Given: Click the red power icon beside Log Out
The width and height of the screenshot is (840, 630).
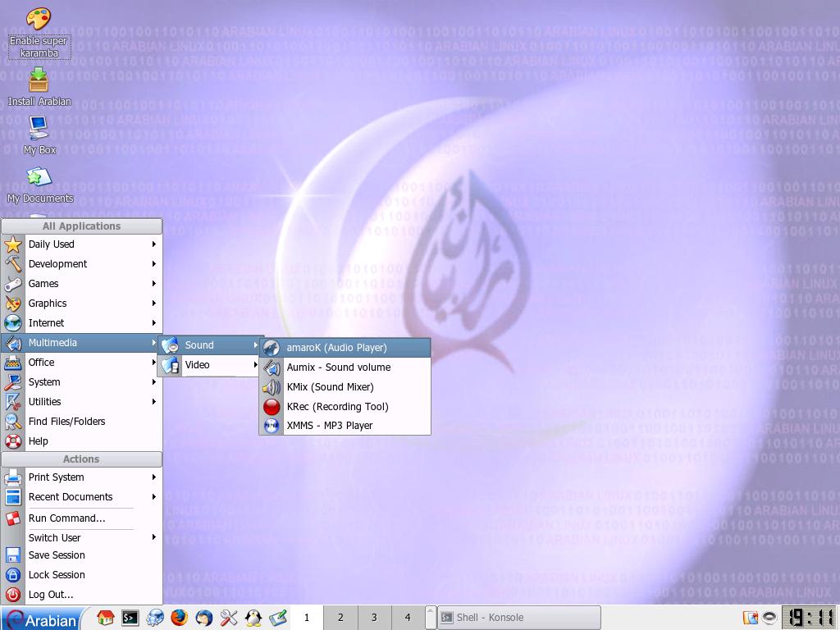Looking at the screenshot, I should point(13,595).
